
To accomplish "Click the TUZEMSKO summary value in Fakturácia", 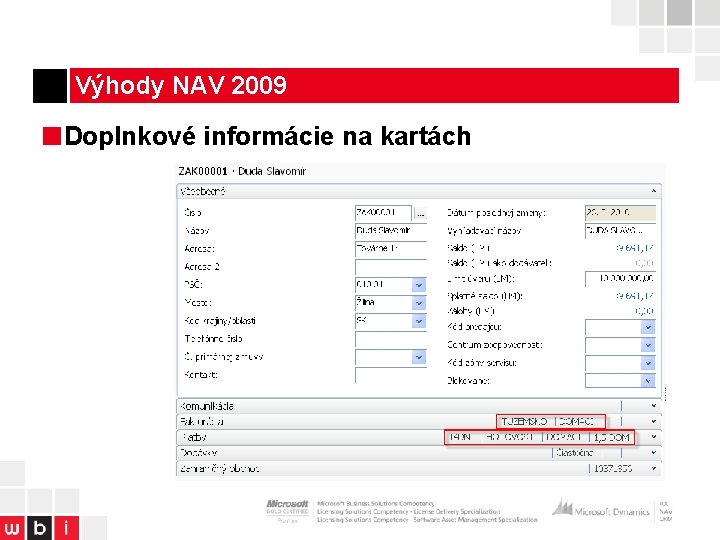I will 524,422.
